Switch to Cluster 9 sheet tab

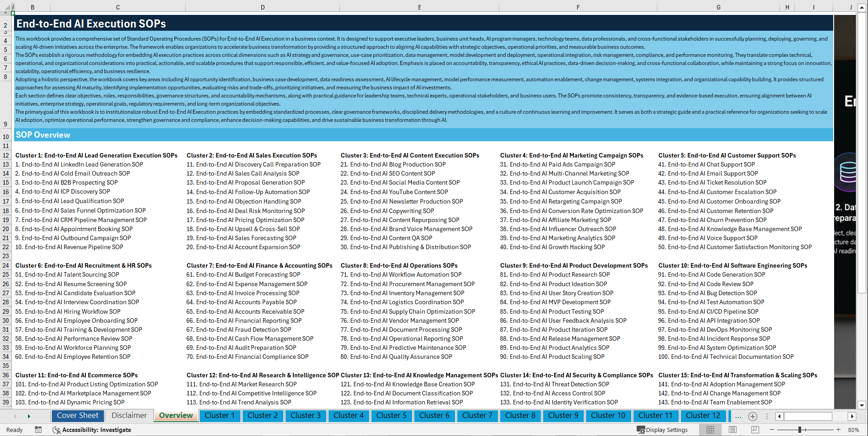(x=563, y=416)
